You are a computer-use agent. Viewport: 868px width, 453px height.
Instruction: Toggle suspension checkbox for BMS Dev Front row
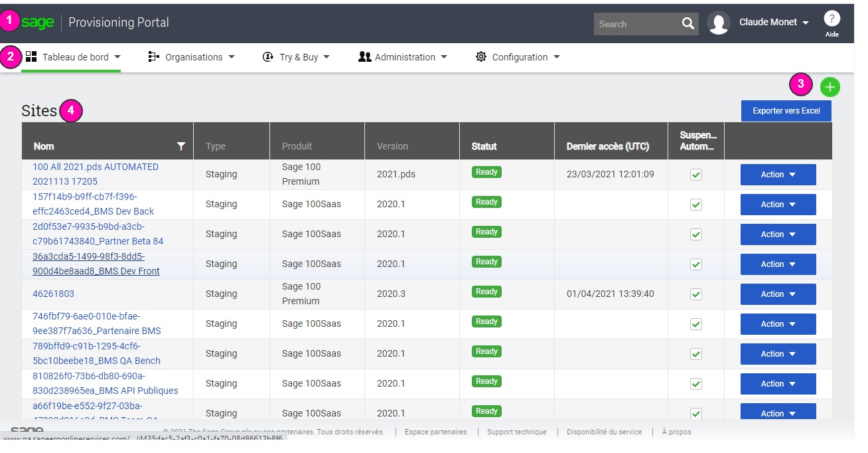(x=696, y=264)
